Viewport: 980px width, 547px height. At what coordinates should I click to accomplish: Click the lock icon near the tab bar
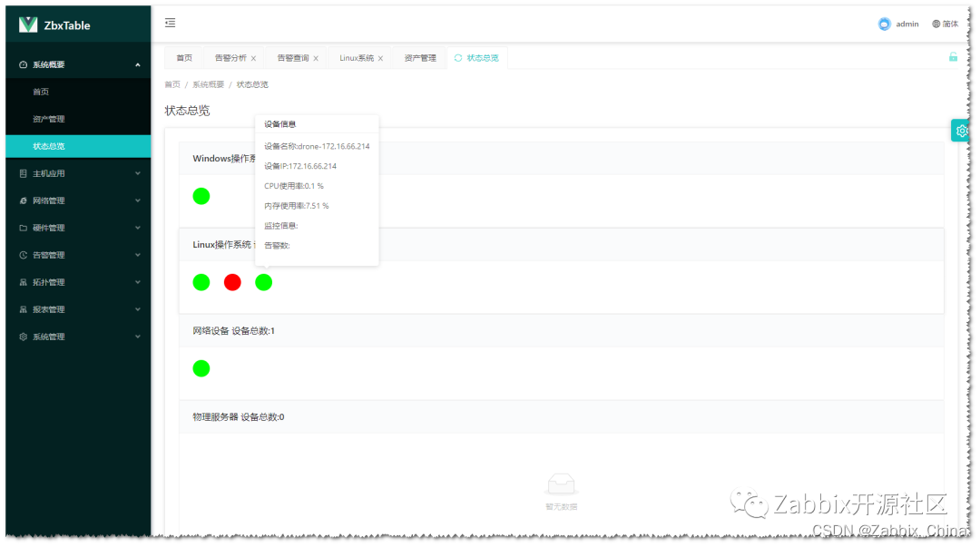[x=952, y=56]
